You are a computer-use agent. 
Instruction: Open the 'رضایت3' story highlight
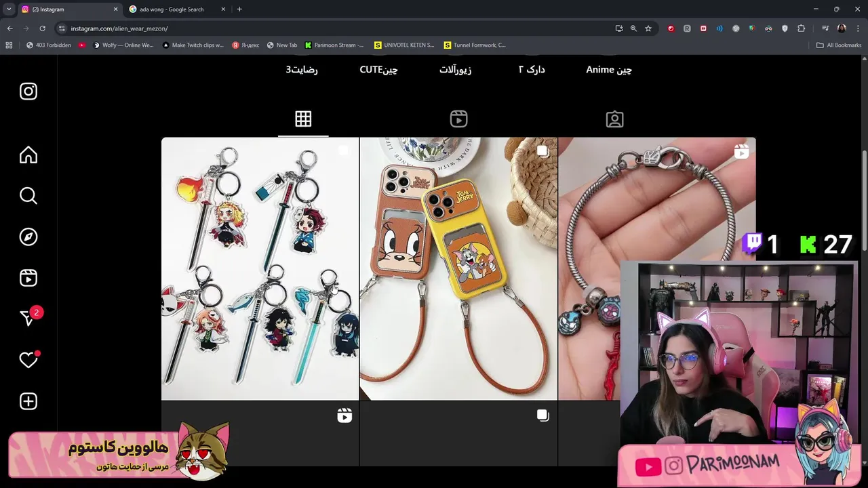(302, 69)
